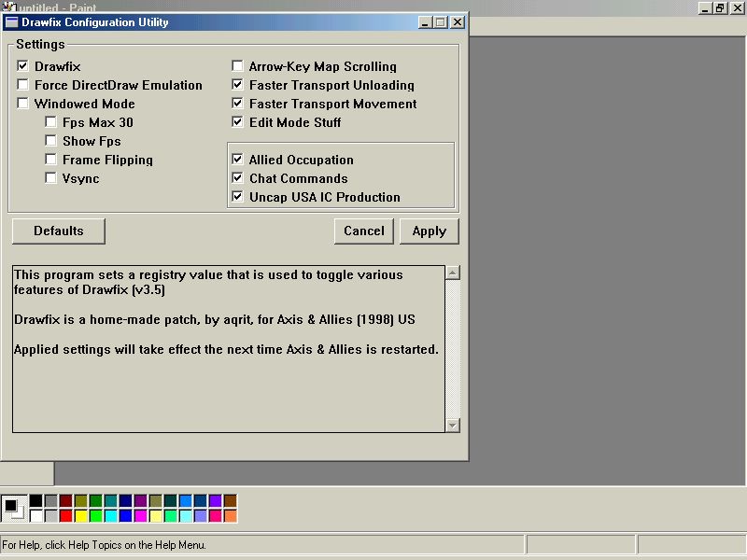Pick the magenta color swatch

click(x=141, y=516)
